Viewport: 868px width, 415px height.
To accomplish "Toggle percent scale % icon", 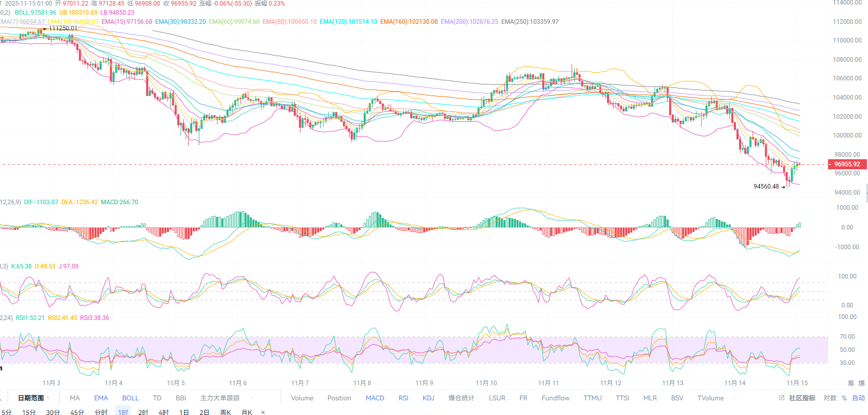I will [x=844, y=398].
